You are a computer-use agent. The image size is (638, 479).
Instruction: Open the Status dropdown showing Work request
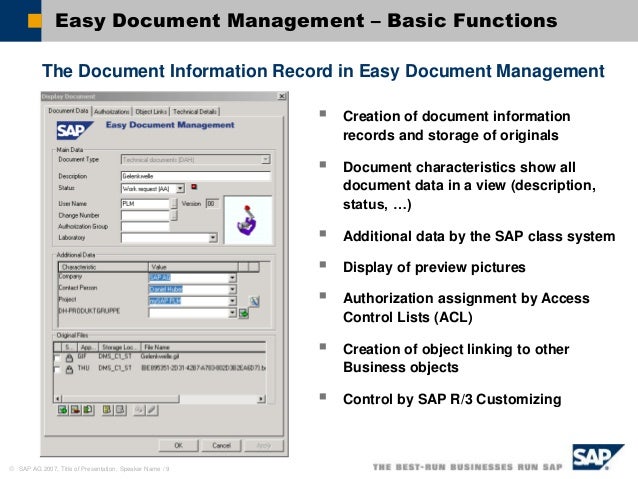(x=180, y=188)
